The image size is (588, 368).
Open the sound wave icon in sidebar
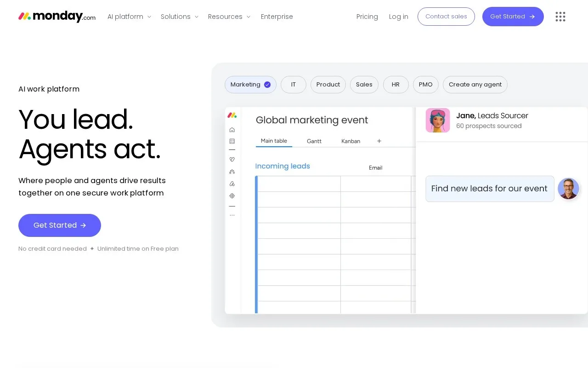click(232, 195)
